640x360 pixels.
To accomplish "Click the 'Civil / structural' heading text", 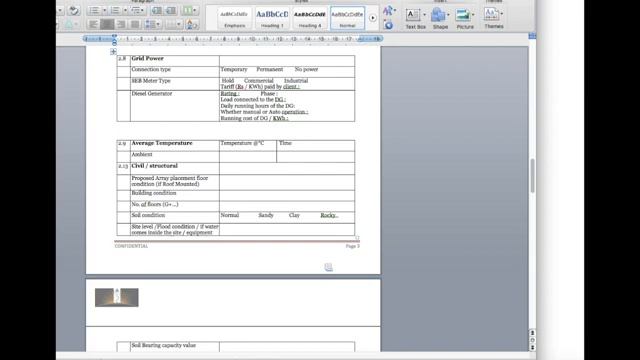I will (154, 166).
